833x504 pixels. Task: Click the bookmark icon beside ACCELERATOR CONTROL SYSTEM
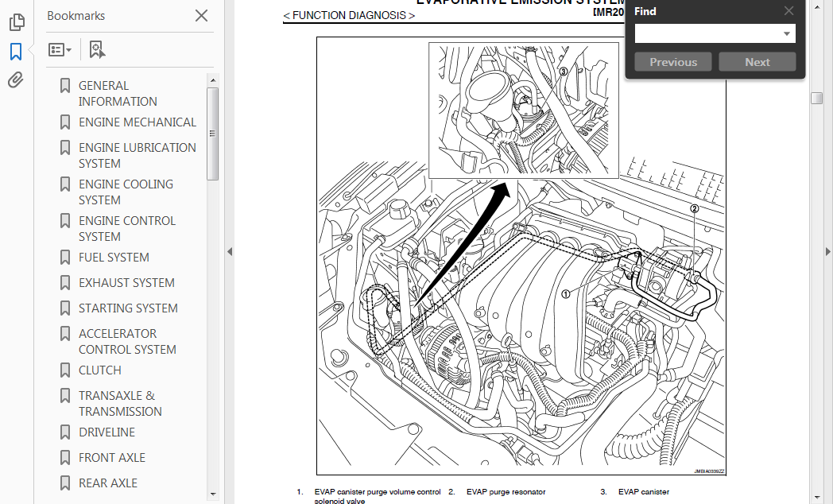[65, 334]
